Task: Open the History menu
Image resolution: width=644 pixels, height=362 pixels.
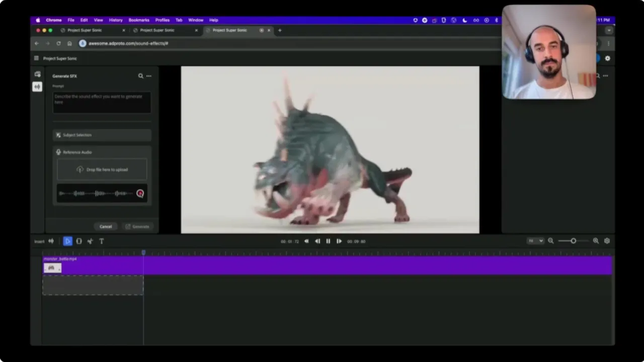Action: (116, 20)
